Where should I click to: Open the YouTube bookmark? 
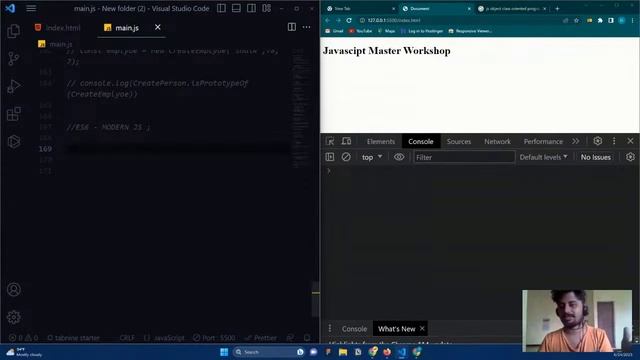coord(360,31)
